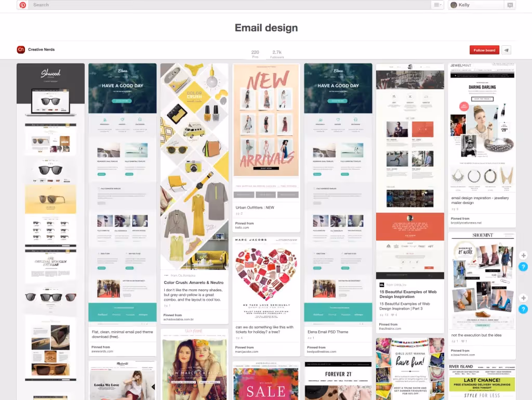Click '15 Beautiful Examples... | Part 3' description

[x=404, y=306]
